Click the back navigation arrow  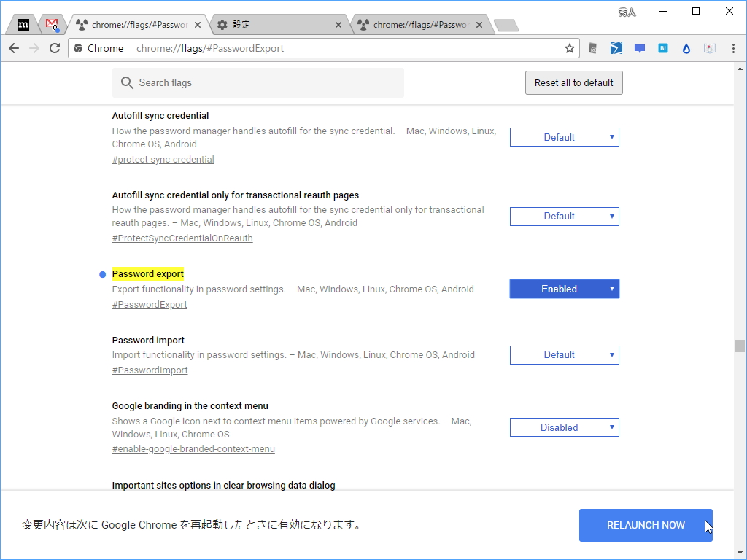click(x=14, y=48)
